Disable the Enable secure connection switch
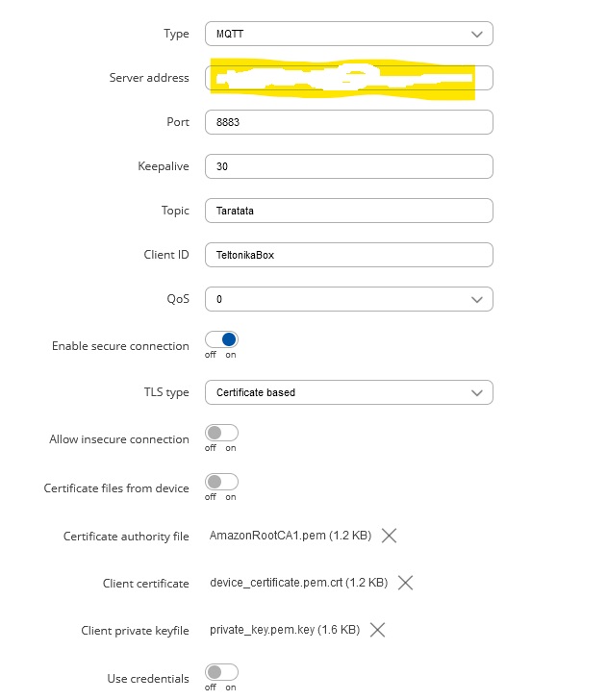 221,339
